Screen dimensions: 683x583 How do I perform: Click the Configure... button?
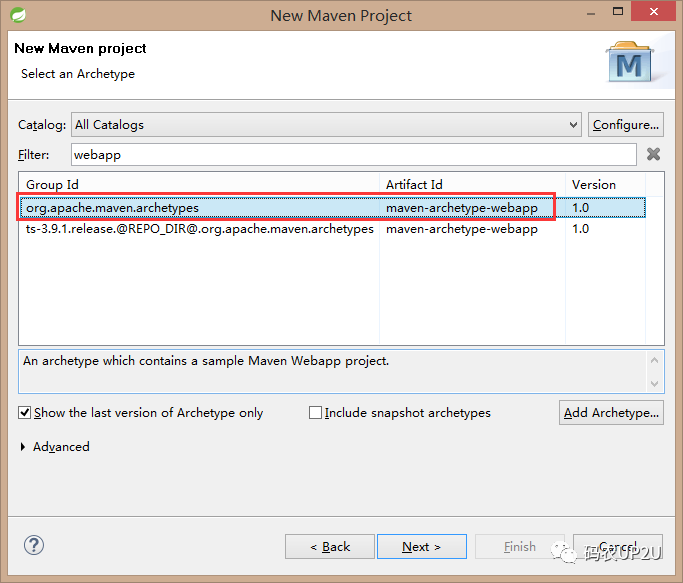click(x=626, y=125)
